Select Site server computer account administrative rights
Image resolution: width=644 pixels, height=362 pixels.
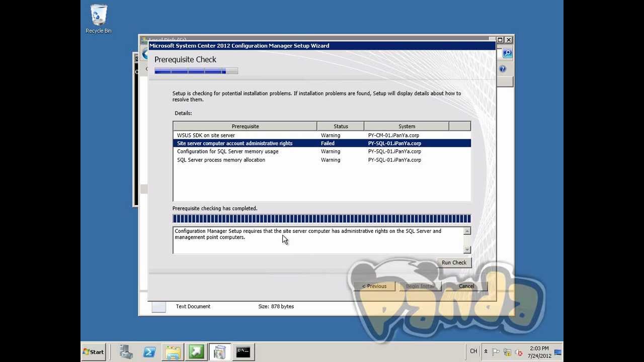[x=322, y=143]
